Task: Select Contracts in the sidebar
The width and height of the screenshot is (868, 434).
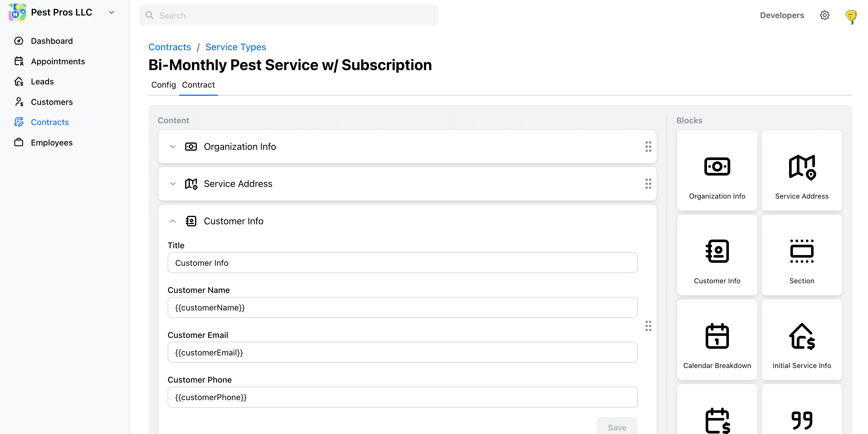Action: 50,122
